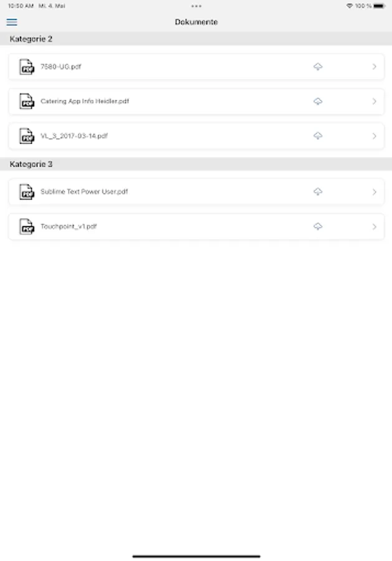Download 7580-UG.pdf via cloud icon
Screen dimensions: 392x561
pos(318,67)
